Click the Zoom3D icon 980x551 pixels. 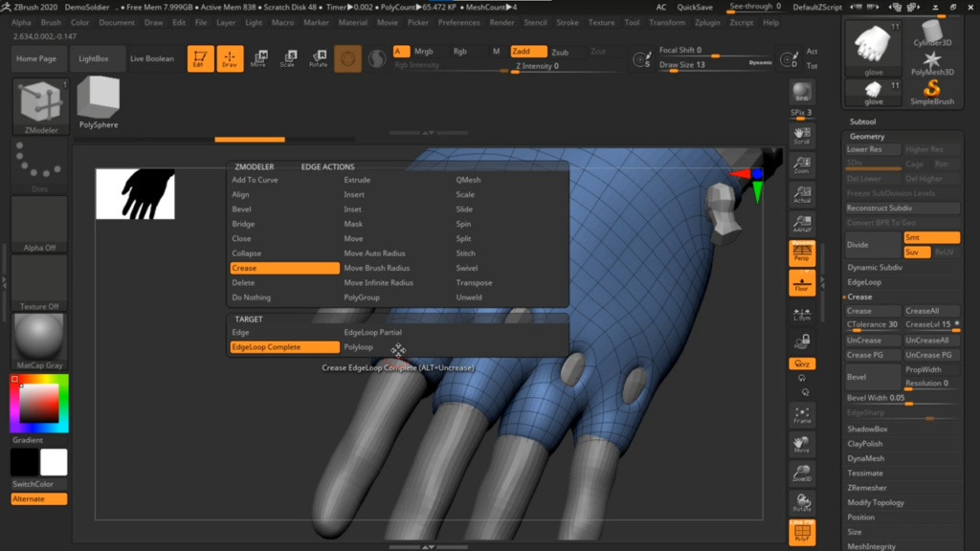coord(802,474)
